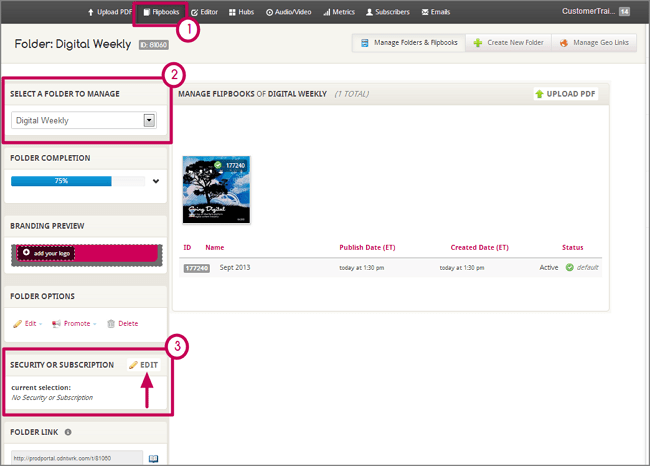Image resolution: width=650 pixels, height=466 pixels.
Task: Click the pink branding preview bar
Action: [87, 255]
